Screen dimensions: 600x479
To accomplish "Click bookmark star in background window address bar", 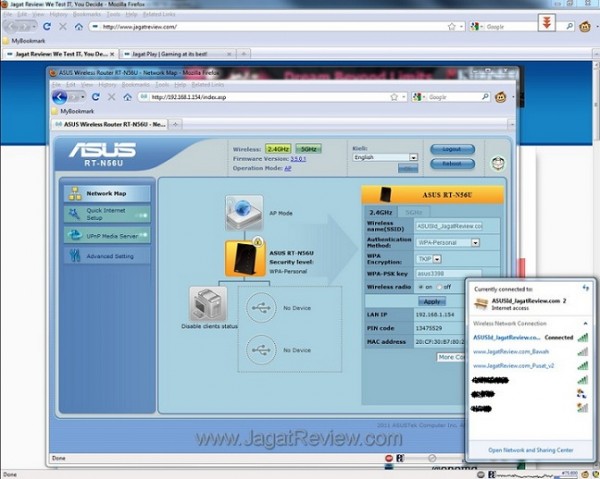I will [x=452, y=26].
